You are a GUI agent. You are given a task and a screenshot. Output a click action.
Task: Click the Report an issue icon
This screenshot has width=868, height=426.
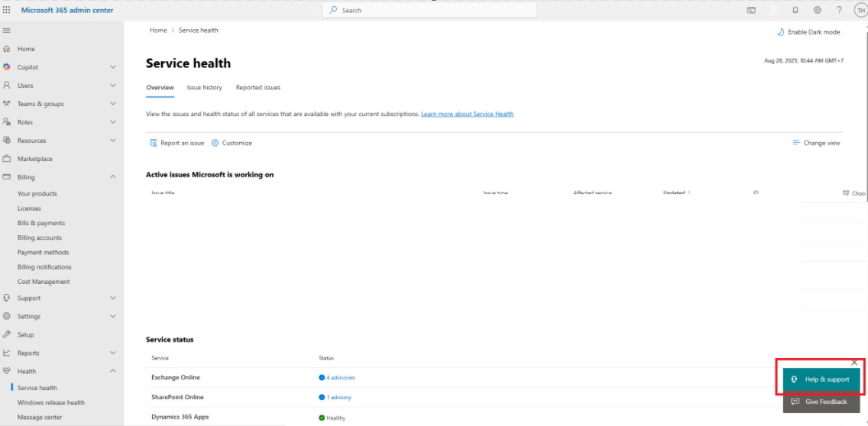154,143
